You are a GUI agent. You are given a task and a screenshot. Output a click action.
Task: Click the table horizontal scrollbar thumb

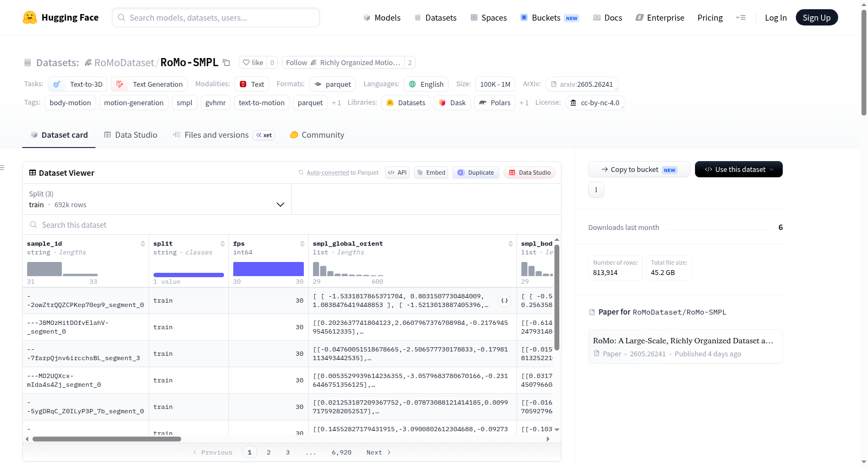(x=107, y=439)
